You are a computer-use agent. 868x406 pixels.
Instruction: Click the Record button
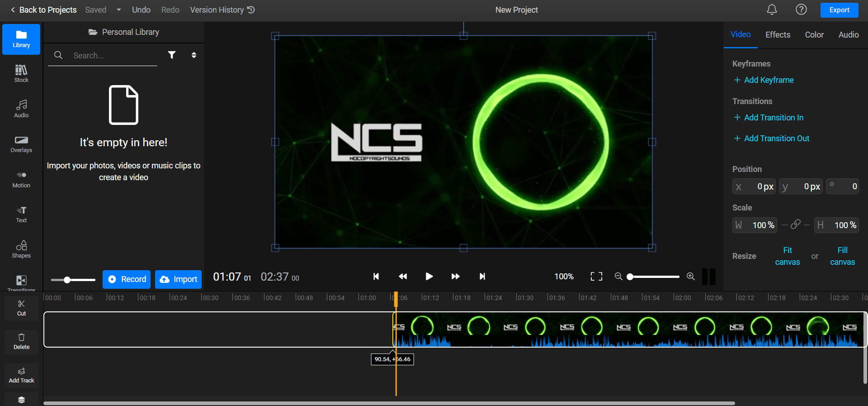pos(127,279)
